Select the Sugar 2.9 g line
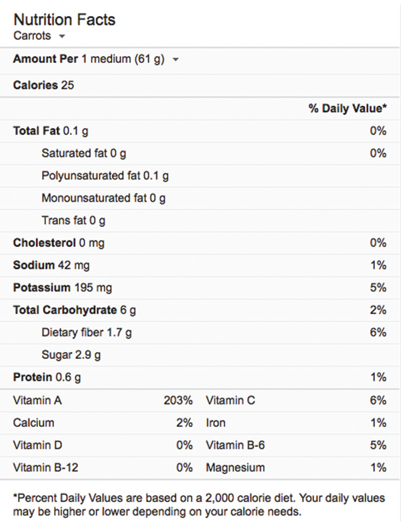The height and width of the screenshot is (532, 401). (x=71, y=355)
